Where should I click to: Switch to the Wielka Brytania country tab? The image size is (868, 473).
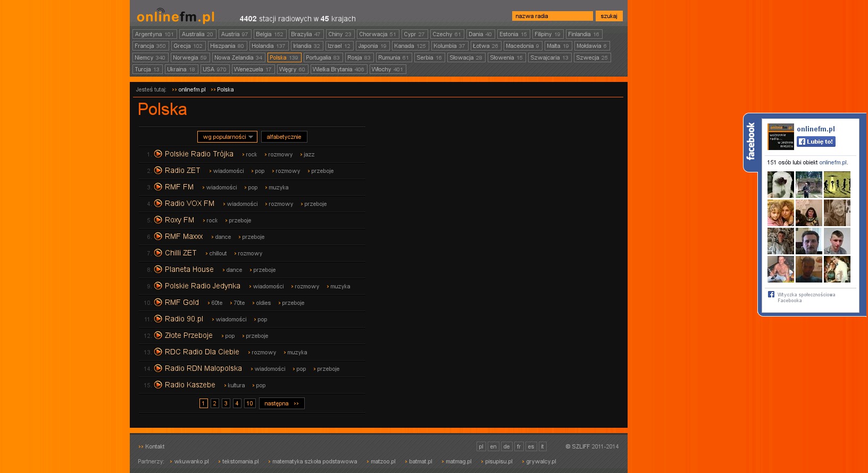coord(338,69)
